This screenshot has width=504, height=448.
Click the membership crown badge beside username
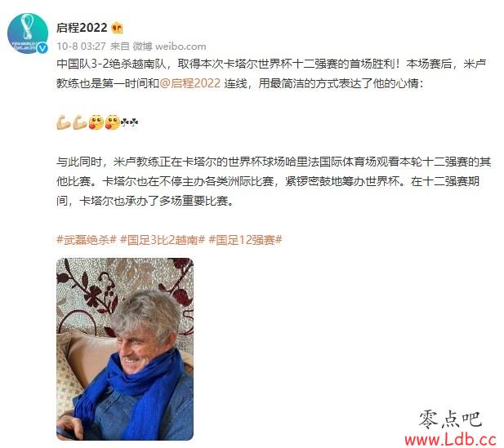pos(117,29)
